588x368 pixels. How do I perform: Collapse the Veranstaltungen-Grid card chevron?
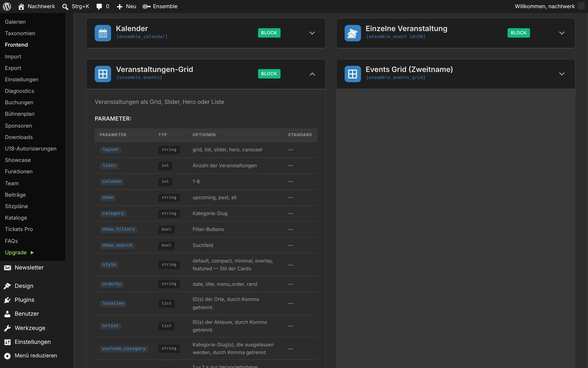(x=312, y=74)
